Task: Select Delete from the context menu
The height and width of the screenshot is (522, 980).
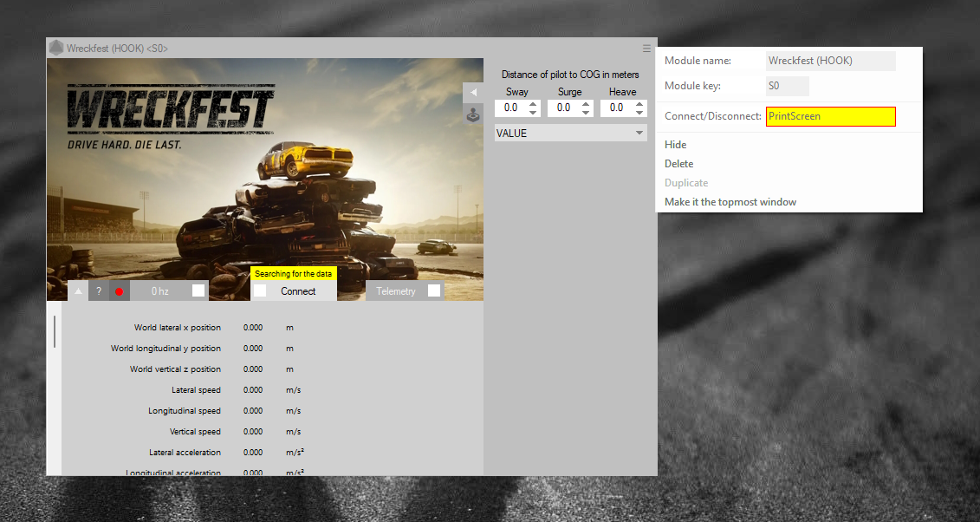Action: click(678, 164)
